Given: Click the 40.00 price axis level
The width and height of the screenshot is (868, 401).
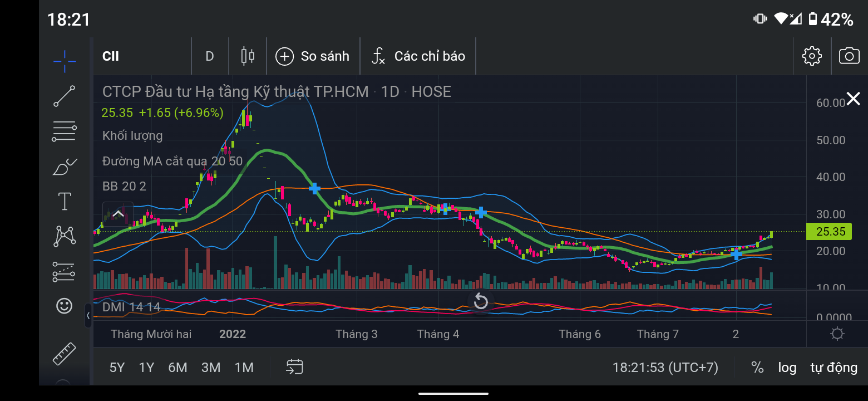Looking at the screenshot, I should (831, 177).
